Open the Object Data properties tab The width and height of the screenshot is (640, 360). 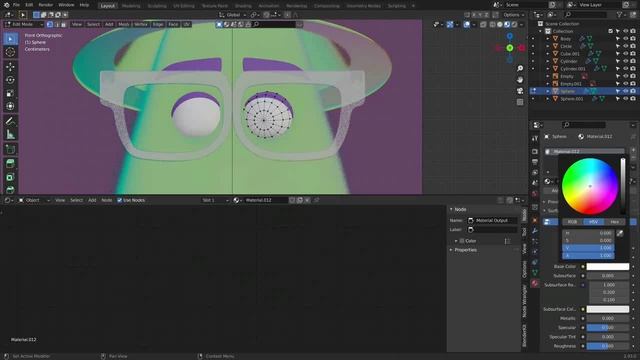point(535,272)
